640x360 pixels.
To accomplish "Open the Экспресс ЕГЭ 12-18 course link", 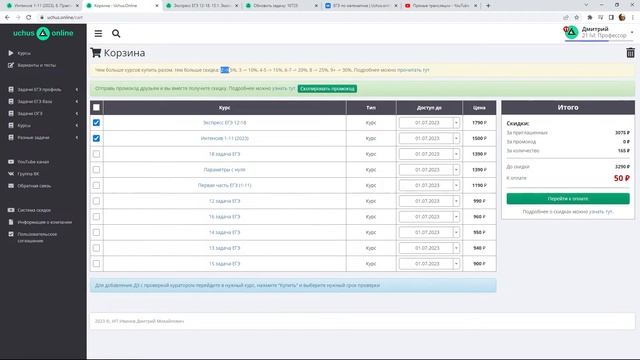I will pyautogui.click(x=224, y=122).
